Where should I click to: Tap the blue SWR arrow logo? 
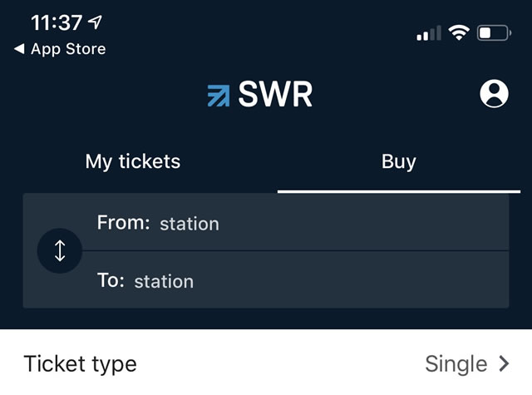coord(219,96)
